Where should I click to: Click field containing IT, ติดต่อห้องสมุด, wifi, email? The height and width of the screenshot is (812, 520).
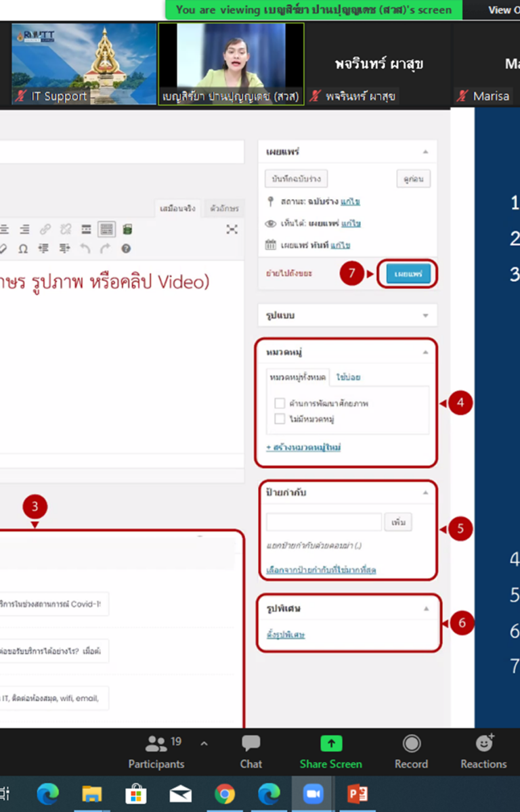54,698
